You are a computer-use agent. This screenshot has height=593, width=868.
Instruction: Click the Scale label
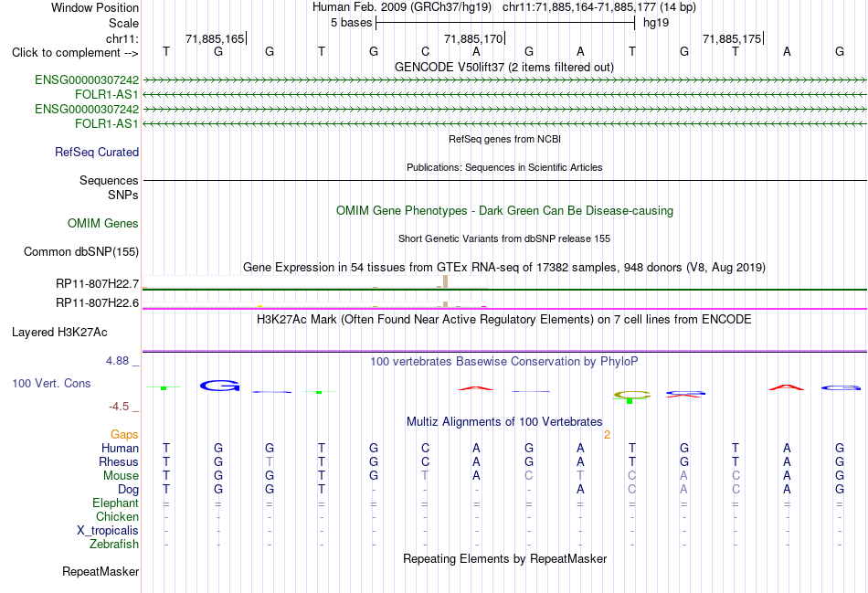123,23
